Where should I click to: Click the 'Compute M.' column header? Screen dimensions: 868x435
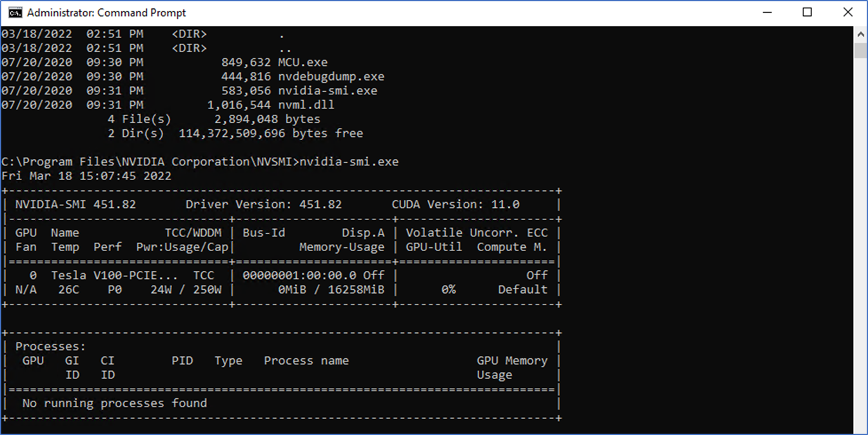[512, 247]
